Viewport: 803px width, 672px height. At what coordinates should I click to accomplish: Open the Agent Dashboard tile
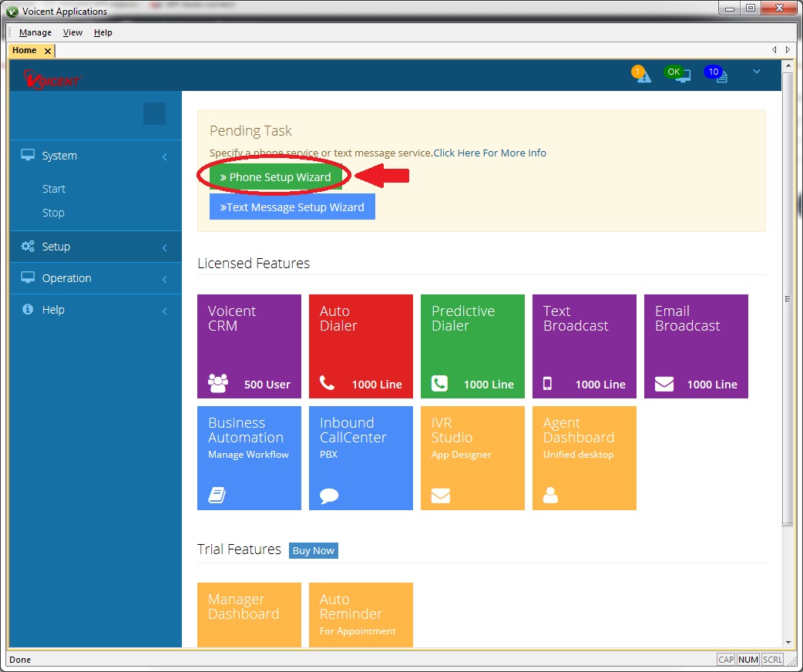584,458
